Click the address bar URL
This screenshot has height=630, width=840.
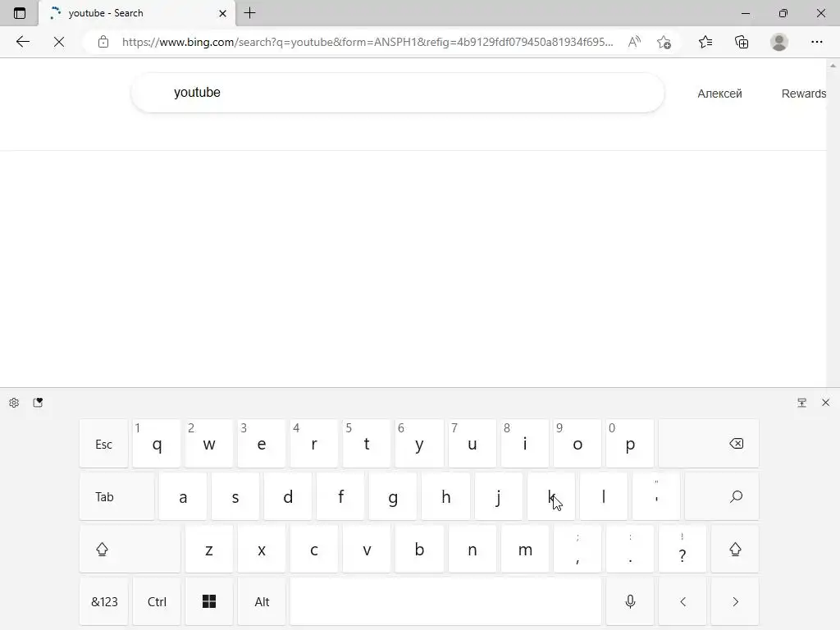(x=367, y=42)
